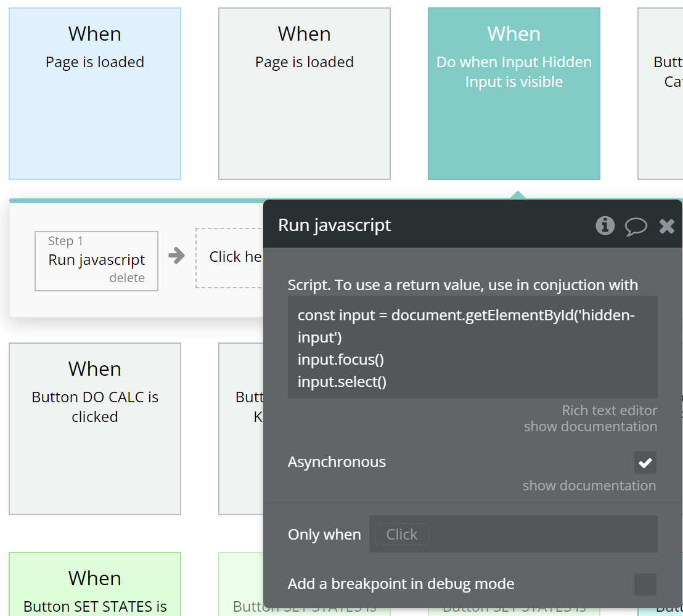
Task: Select the Step 1 Run javascript action
Action: click(x=96, y=259)
